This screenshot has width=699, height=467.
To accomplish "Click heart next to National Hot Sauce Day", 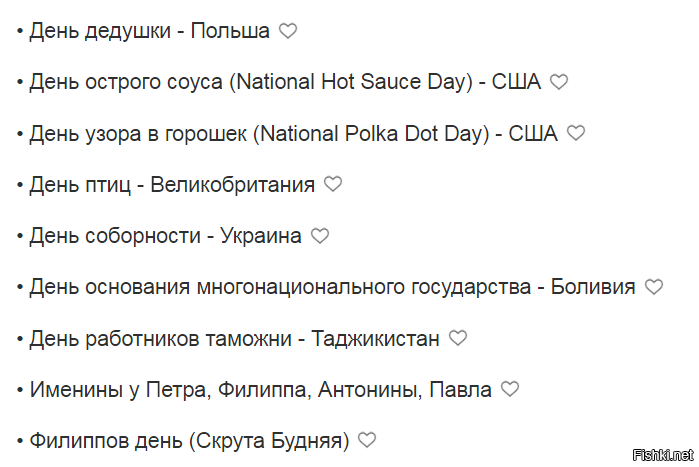I will pos(559,82).
